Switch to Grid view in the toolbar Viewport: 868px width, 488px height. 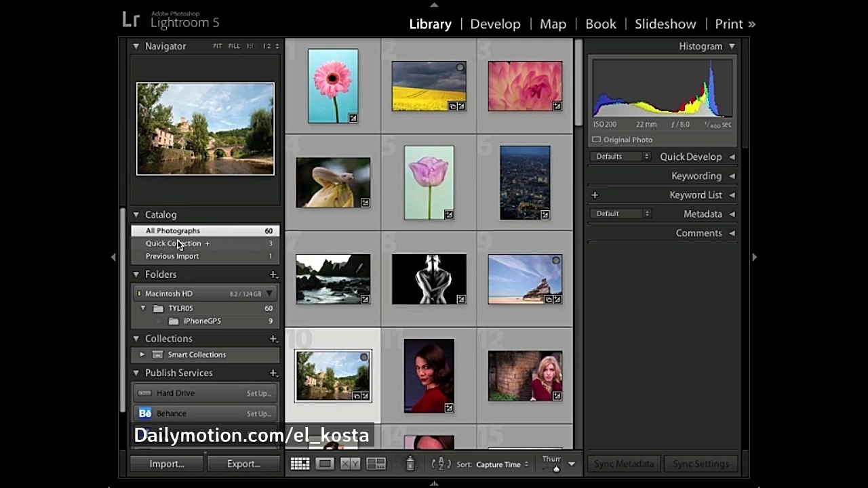(300, 464)
